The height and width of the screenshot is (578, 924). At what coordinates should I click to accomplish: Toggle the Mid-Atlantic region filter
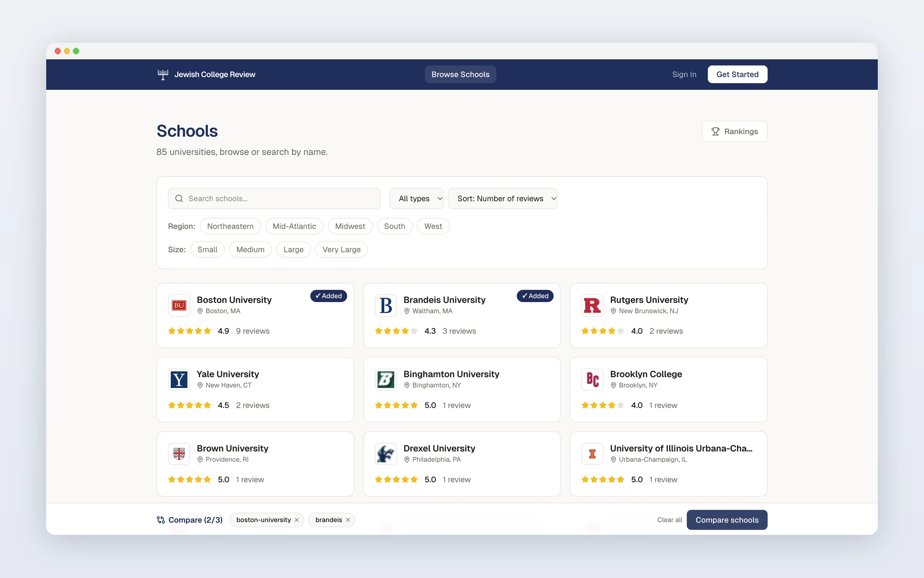295,226
